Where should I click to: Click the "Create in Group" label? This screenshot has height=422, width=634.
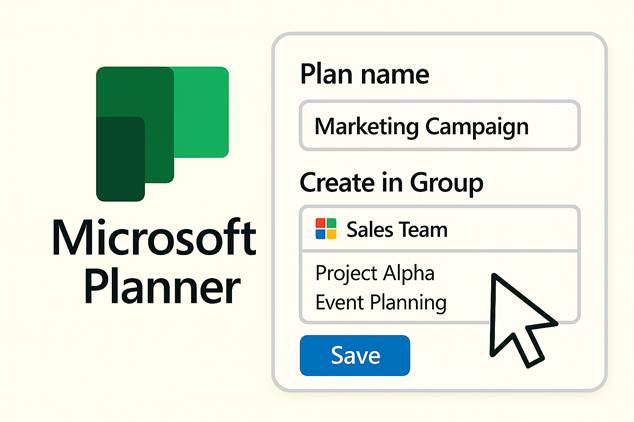(x=392, y=183)
